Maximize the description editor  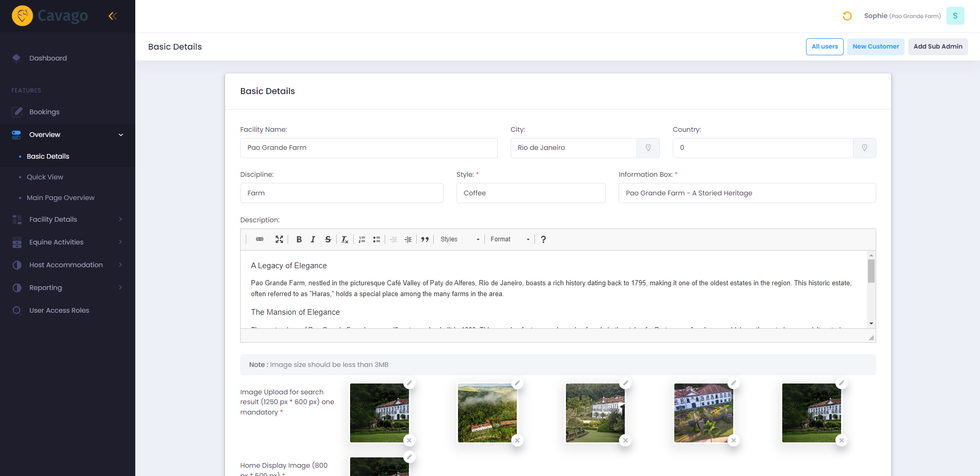click(279, 239)
